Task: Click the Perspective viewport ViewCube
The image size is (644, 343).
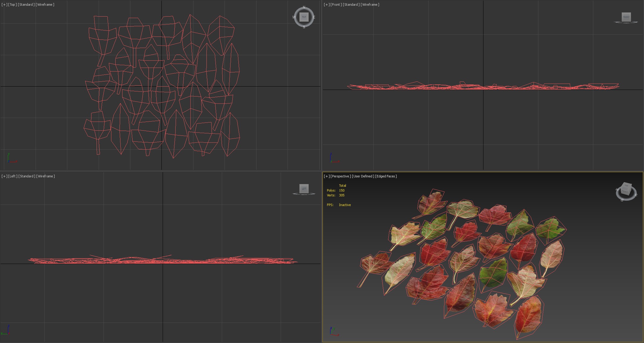Action: (x=626, y=189)
